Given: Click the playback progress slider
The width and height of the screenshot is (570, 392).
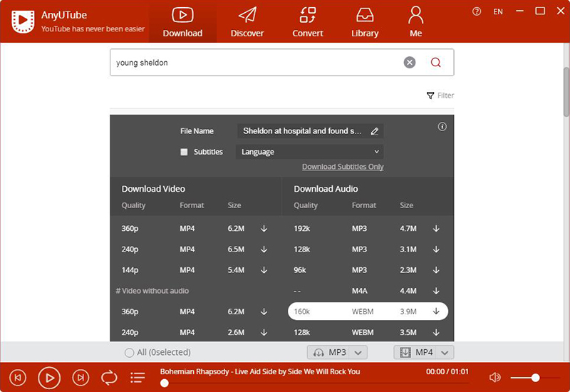Looking at the screenshot, I should point(315,383).
